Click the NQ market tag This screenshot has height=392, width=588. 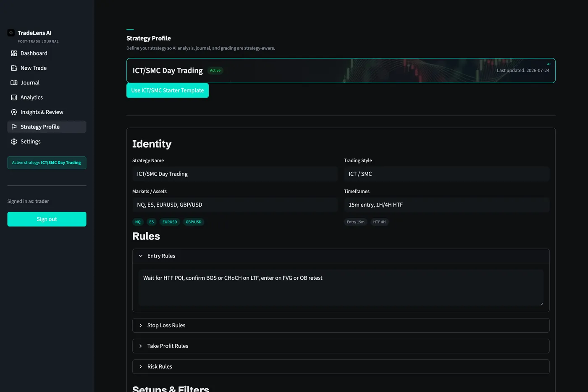pos(138,222)
